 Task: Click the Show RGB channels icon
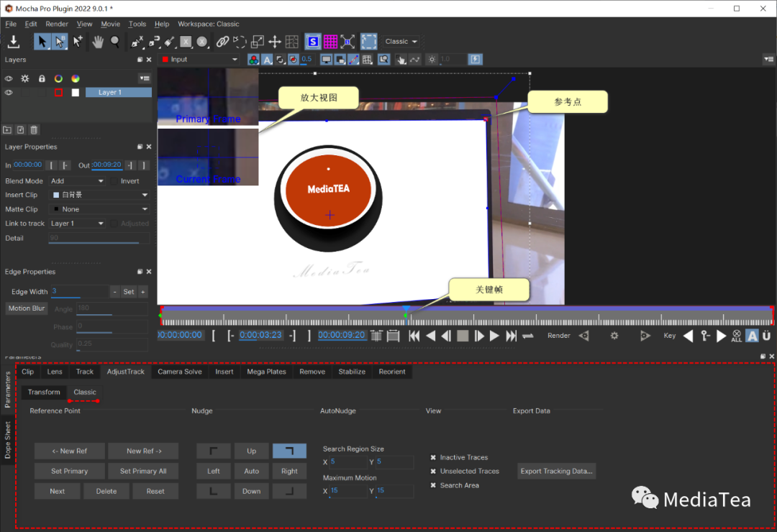[253, 60]
